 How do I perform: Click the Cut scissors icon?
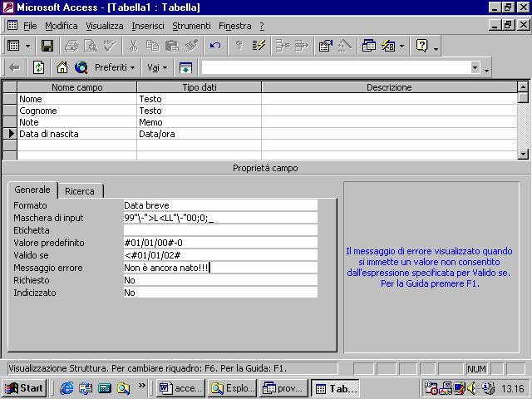point(134,46)
